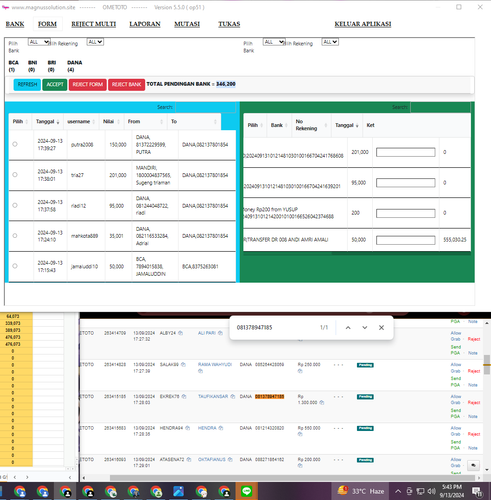Click the Pending badge in the EKREK78 row
Screen dimensions: 491x500
(365, 397)
